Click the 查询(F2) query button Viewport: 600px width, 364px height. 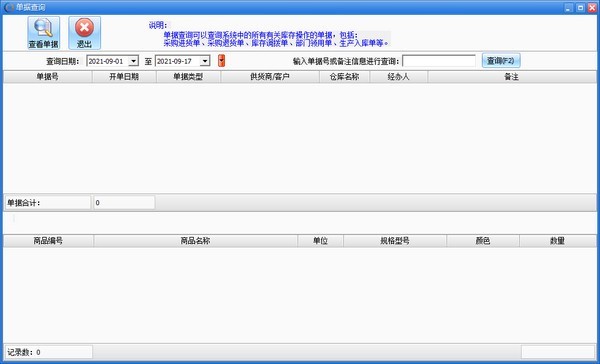coord(501,60)
